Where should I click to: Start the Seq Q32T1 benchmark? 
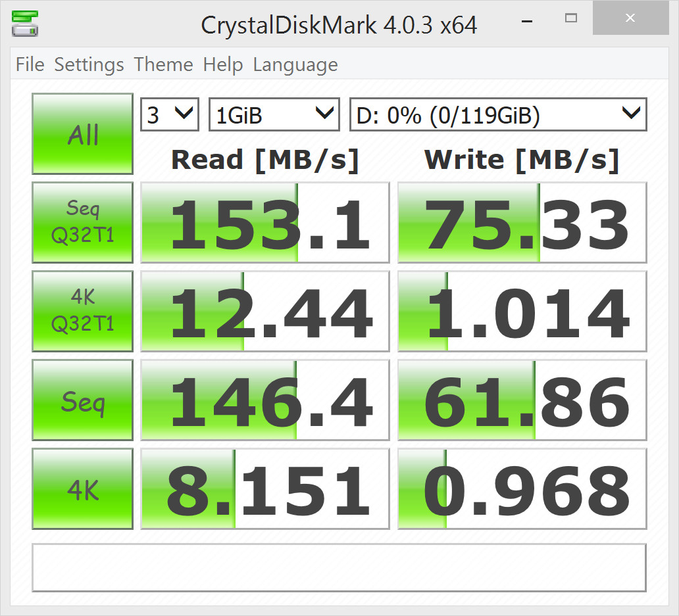[x=82, y=222]
